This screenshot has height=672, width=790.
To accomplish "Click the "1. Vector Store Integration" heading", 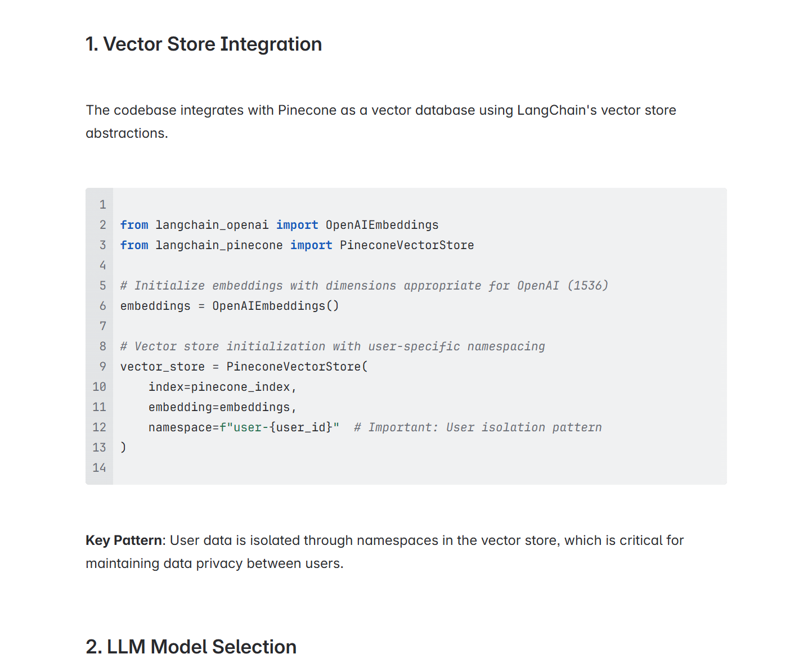I will tap(203, 44).
